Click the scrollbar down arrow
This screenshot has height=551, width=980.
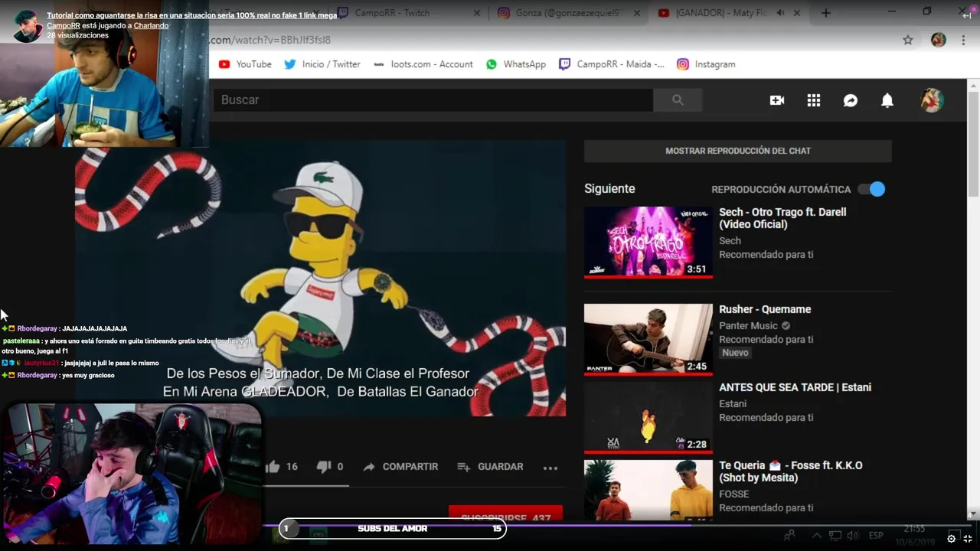click(x=973, y=514)
